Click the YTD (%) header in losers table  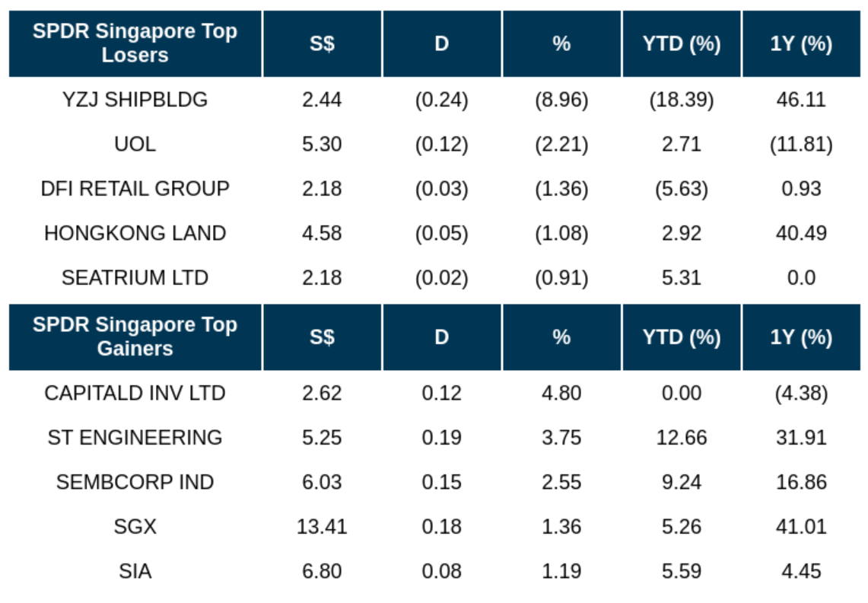pyautogui.click(x=682, y=43)
